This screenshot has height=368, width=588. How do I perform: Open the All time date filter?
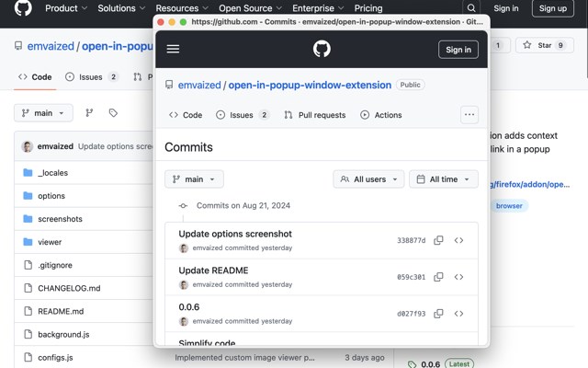(444, 179)
